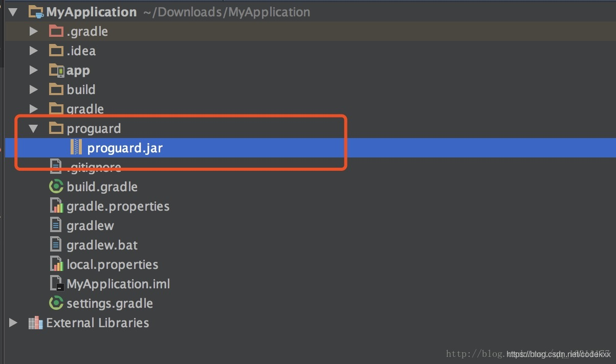Select the External Libraries label
The image size is (616, 364).
[x=97, y=323]
